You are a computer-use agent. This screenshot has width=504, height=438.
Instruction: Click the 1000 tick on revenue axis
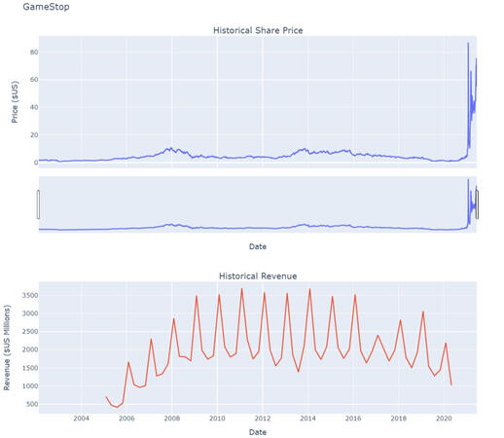pos(30,386)
